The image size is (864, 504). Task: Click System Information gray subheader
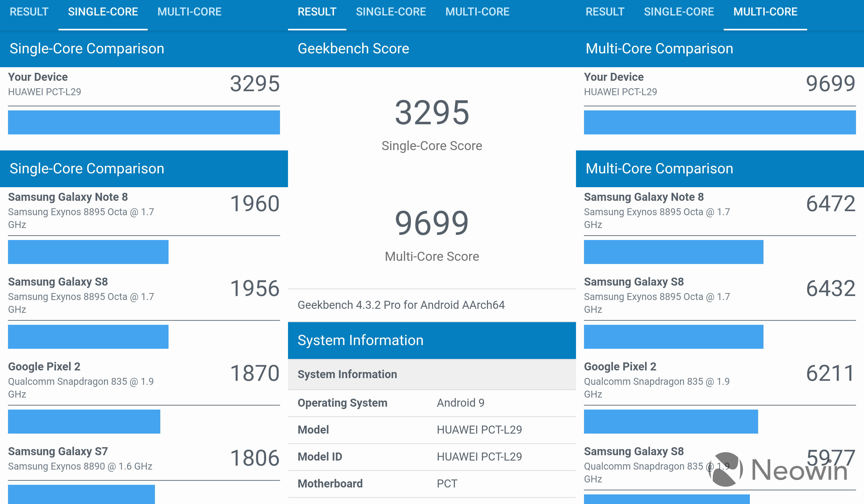[432, 374]
